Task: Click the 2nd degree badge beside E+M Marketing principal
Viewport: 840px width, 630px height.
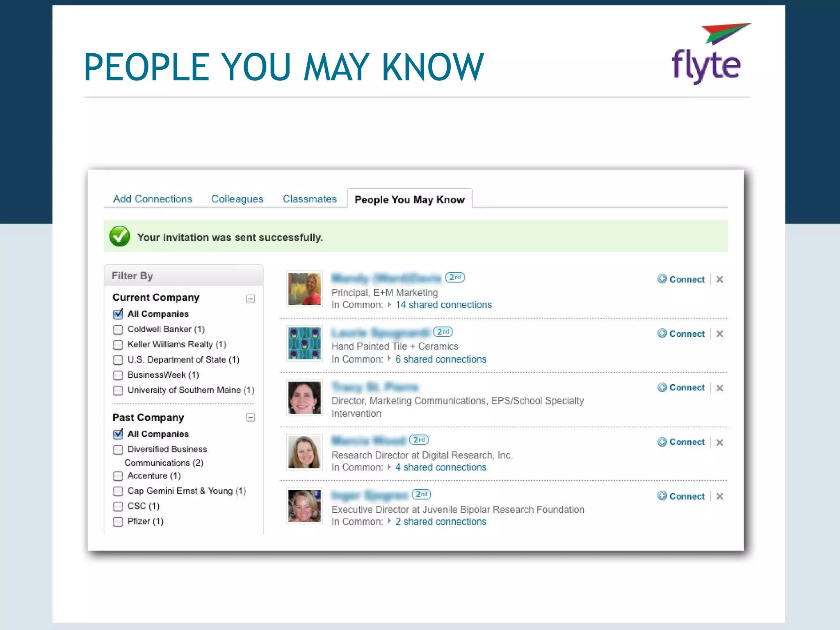Action: [x=454, y=277]
